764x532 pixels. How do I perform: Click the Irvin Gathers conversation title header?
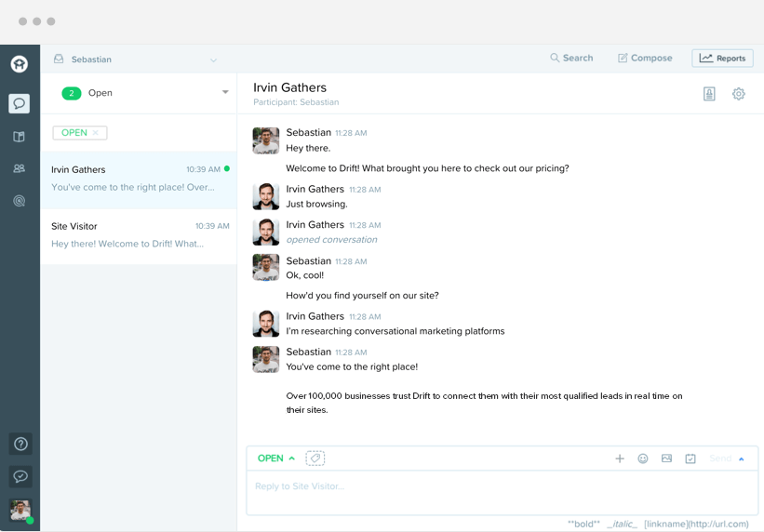(x=290, y=87)
